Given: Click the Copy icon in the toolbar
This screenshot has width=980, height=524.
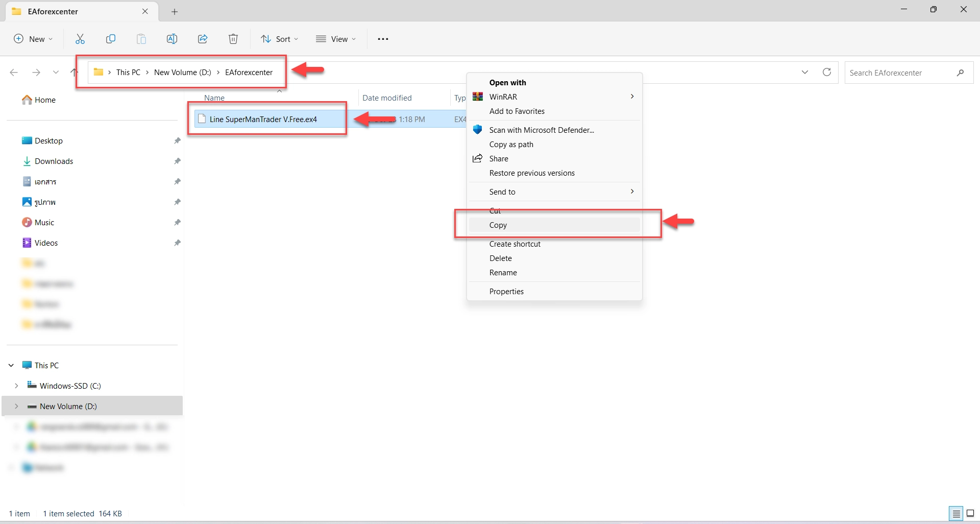Looking at the screenshot, I should click(x=111, y=39).
